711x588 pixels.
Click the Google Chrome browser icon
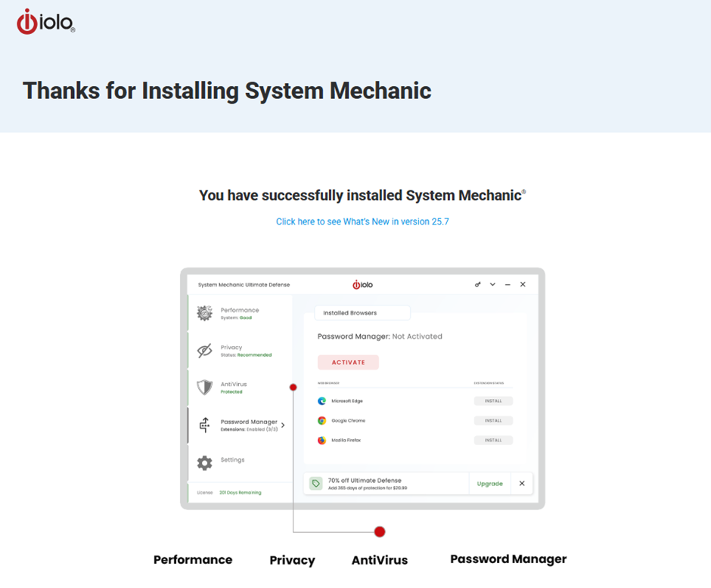[x=321, y=420]
